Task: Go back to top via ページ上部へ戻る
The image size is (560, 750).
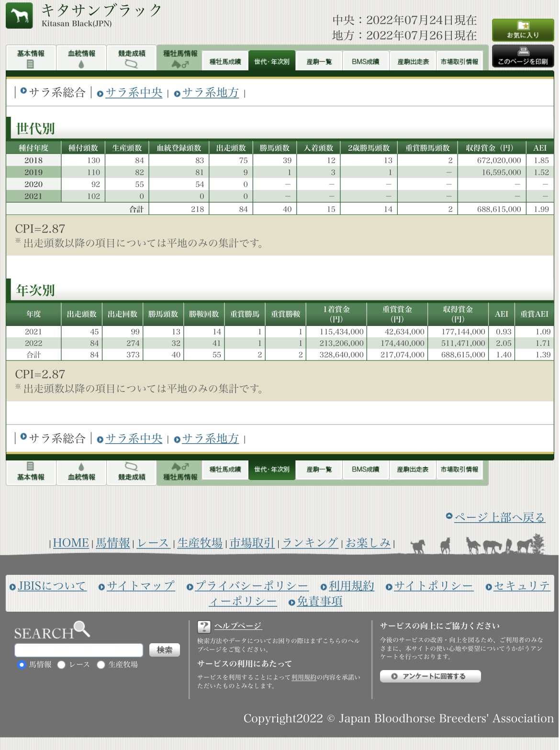Action: pyautogui.click(x=499, y=517)
